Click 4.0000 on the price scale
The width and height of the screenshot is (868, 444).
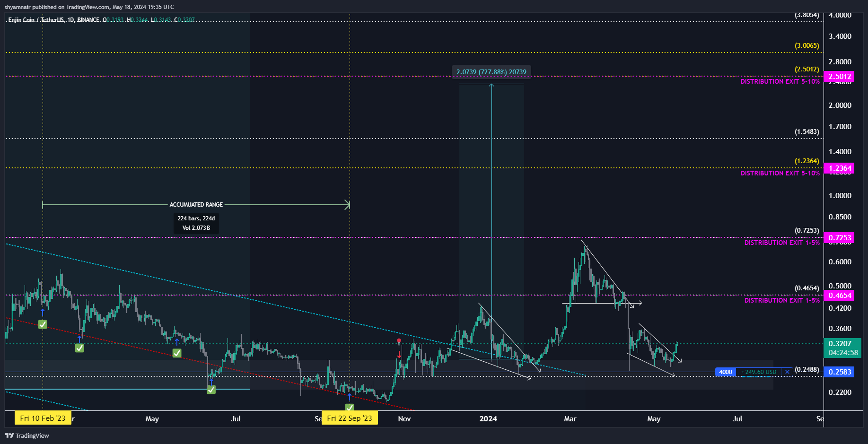840,15
